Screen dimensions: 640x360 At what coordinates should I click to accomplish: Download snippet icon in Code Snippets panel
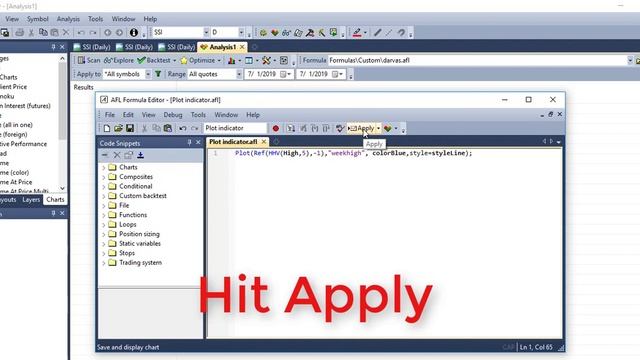140,155
